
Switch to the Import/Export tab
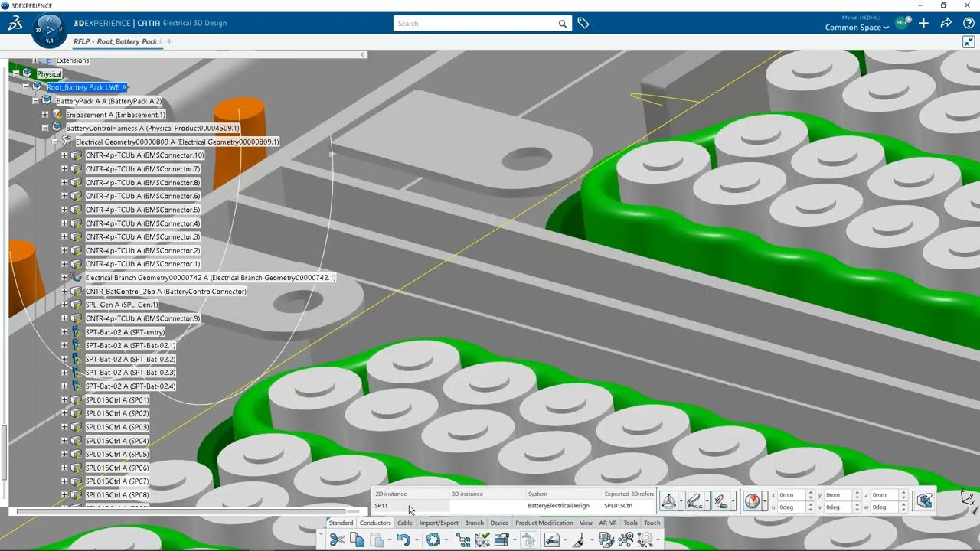pyautogui.click(x=439, y=523)
